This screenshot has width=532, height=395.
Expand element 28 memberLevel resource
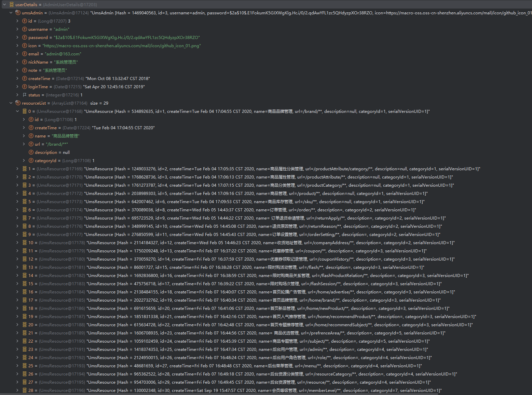[17, 390]
